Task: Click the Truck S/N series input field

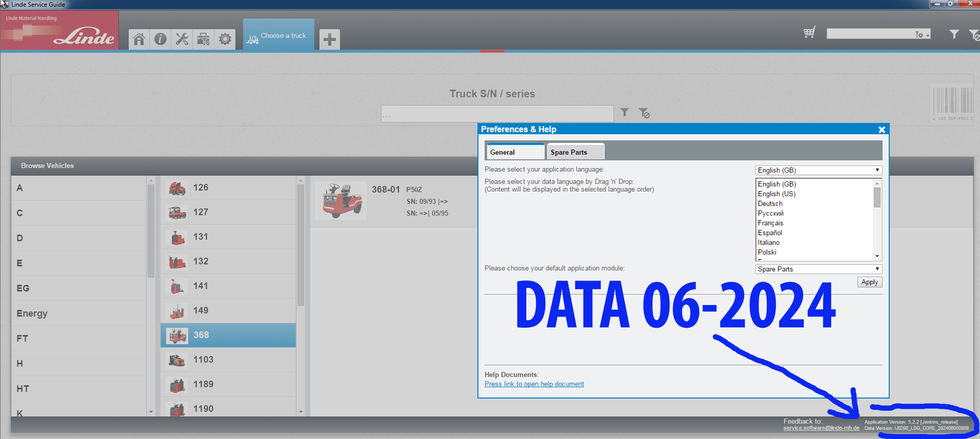Action: pyautogui.click(x=497, y=114)
